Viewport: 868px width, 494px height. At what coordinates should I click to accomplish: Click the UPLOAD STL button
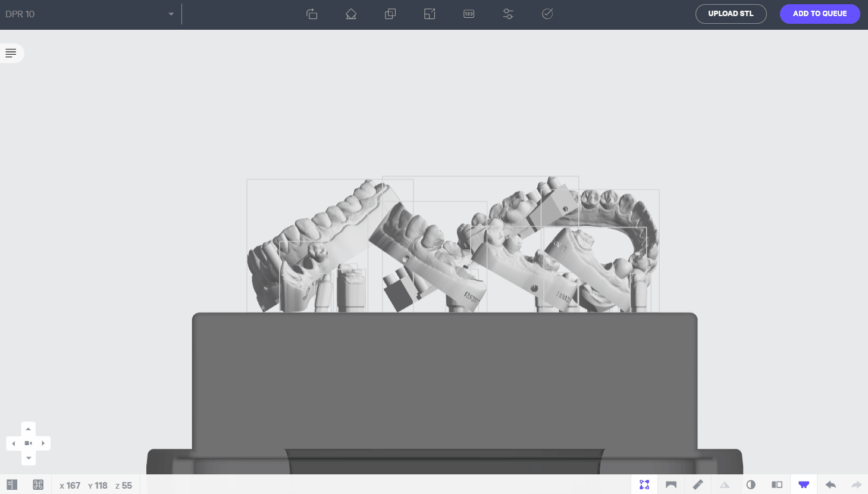[x=731, y=14]
